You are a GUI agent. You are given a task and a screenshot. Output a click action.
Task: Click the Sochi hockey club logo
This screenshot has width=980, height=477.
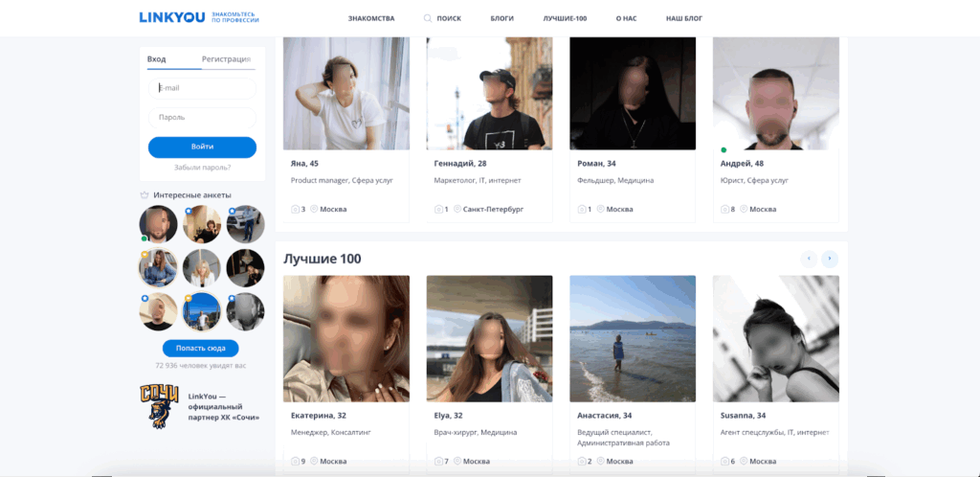159,404
